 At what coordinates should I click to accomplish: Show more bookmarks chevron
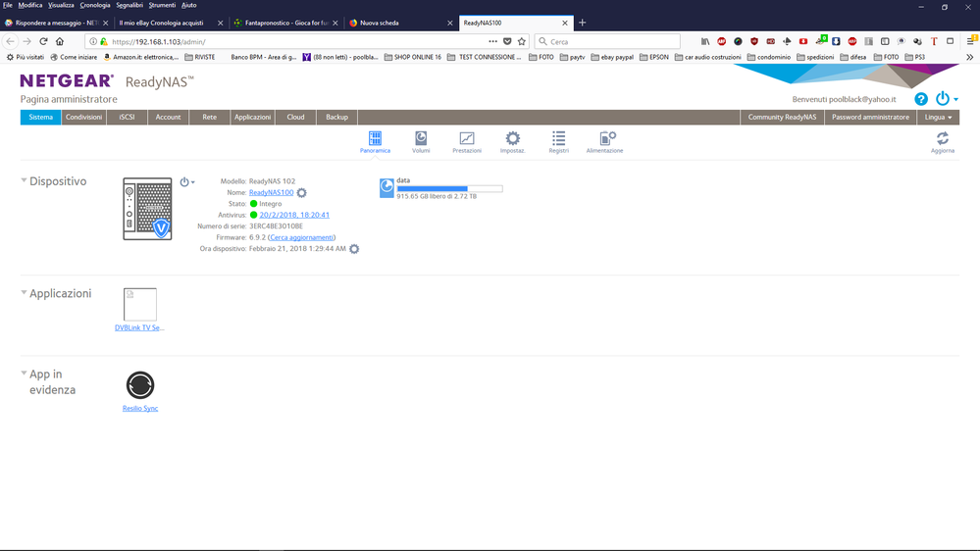[x=969, y=57]
